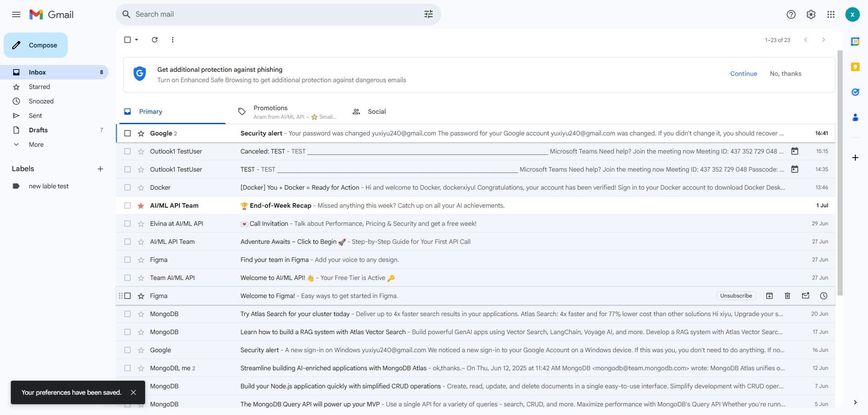Tick checkbox for Welcome to Figma email
This screenshot has height=415, width=868.
[x=127, y=296]
